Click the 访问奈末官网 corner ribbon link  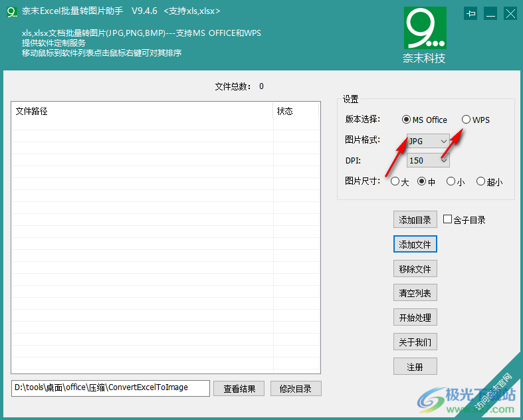pyautogui.click(x=494, y=391)
